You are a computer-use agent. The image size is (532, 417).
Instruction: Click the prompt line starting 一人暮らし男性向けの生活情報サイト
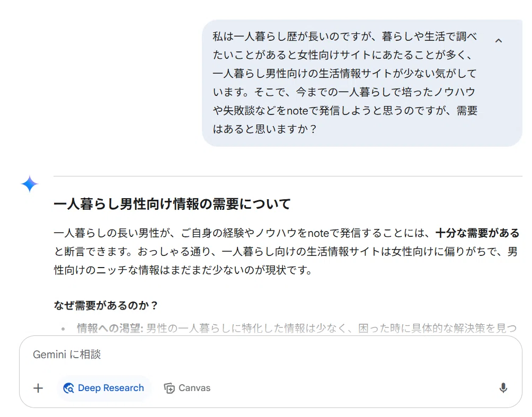click(344, 73)
